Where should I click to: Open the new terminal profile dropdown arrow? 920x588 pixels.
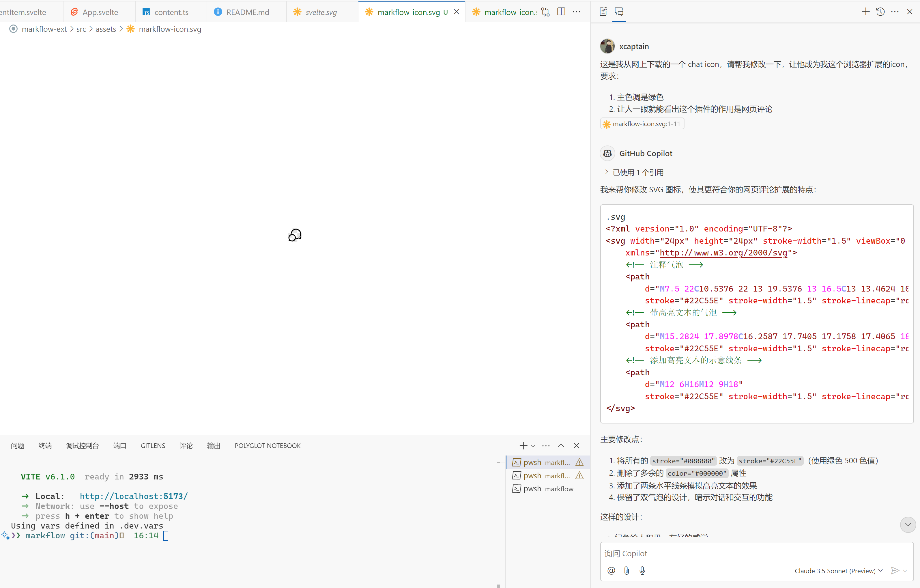pos(533,445)
